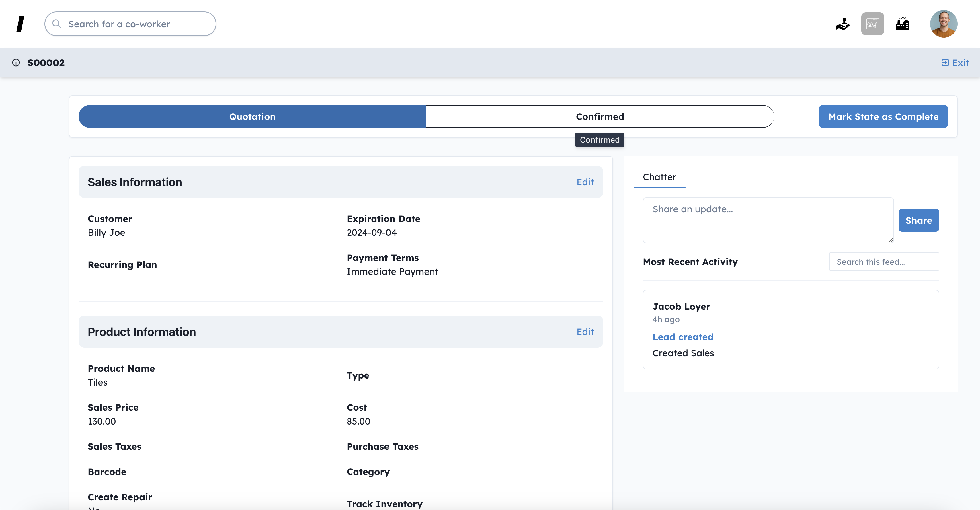This screenshot has width=980, height=510.
Task: Open the user profile avatar
Action: (943, 24)
